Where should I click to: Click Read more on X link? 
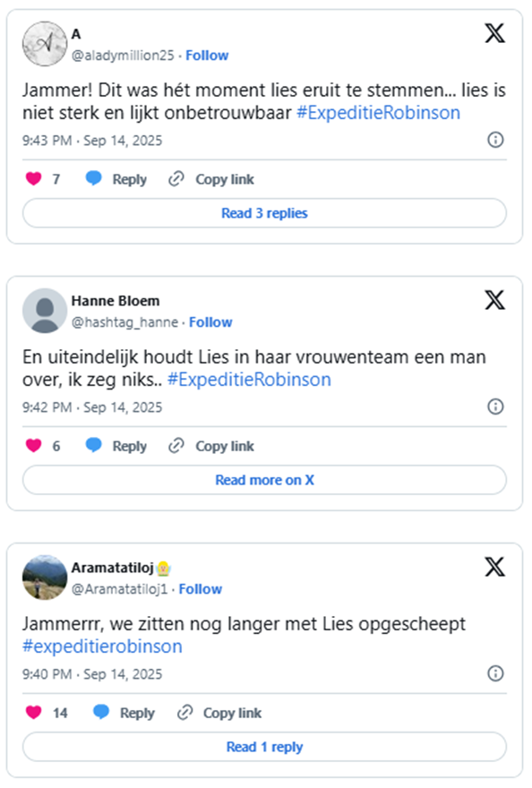[265, 480]
